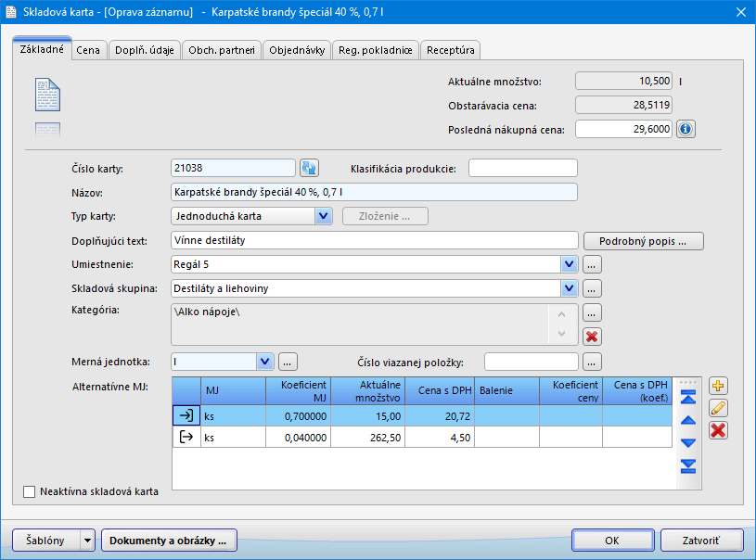Toggle the Neaktívna skladová karta checkbox

pyautogui.click(x=29, y=491)
